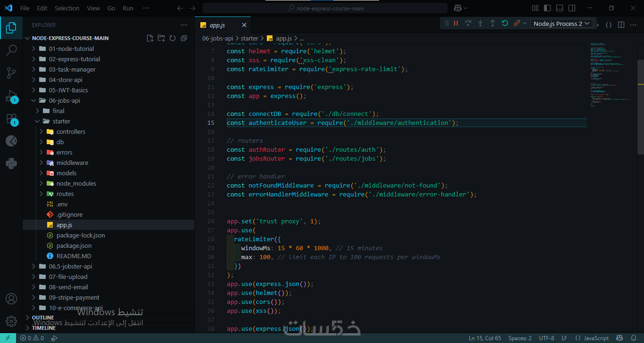
Task: Create a new file in Explorer
Action: [150, 38]
